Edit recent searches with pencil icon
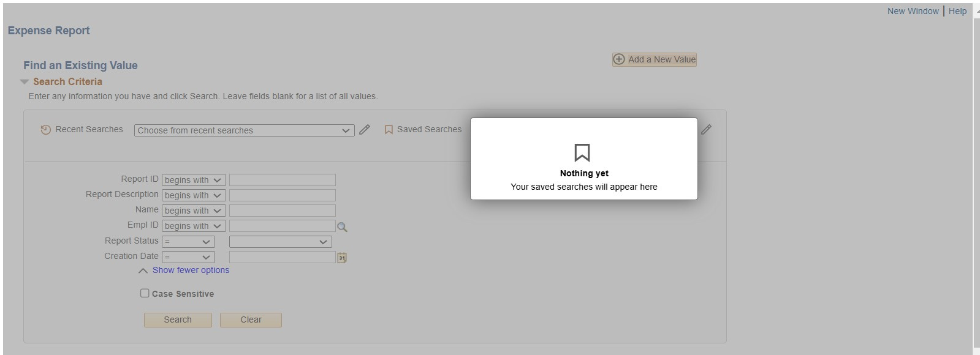 tap(365, 130)
